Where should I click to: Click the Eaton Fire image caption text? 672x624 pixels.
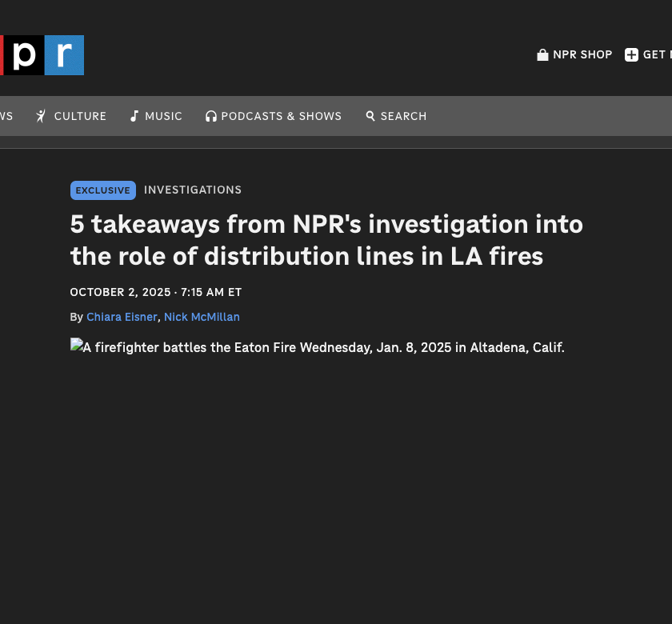pyautogui.click(x=323, y=347)
